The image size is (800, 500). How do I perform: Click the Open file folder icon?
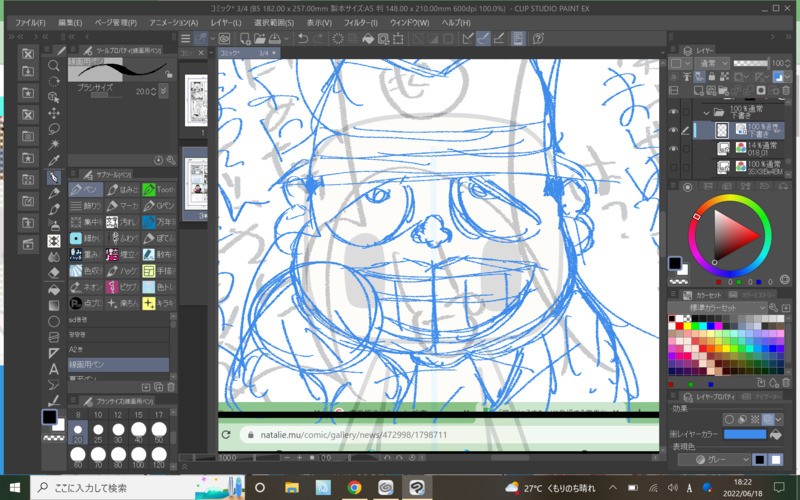[260, 39]
